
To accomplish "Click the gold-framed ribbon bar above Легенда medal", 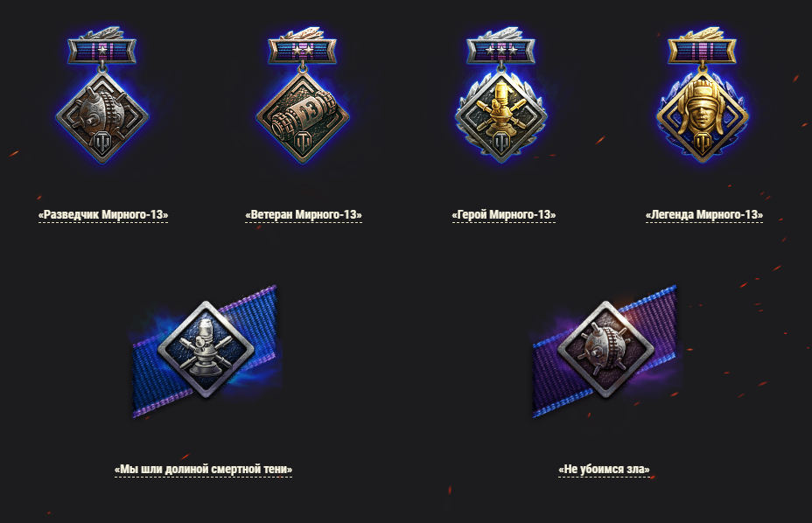I will [703, 51].
